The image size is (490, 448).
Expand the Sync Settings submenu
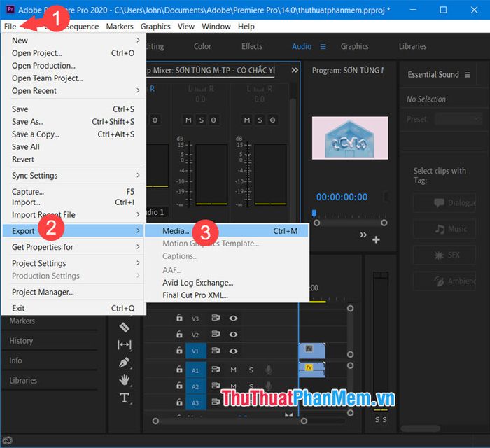[x=74, y=175]
